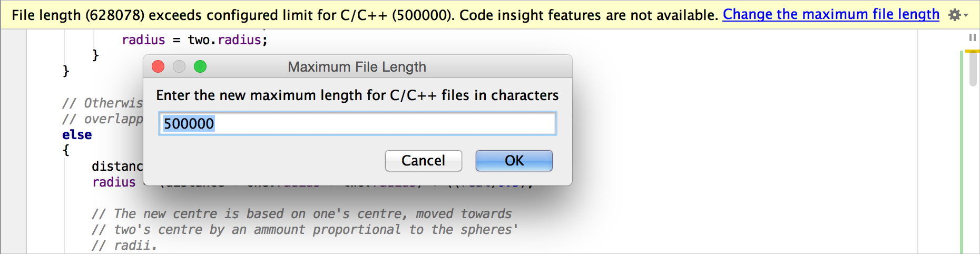Click into the maximum length input field
Image resolution: width=980 pixels, height=254 pixels.
357,123
